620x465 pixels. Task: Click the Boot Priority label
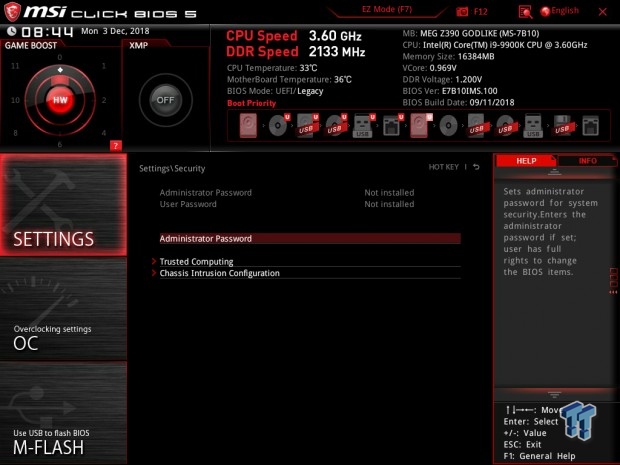(251, 103)
